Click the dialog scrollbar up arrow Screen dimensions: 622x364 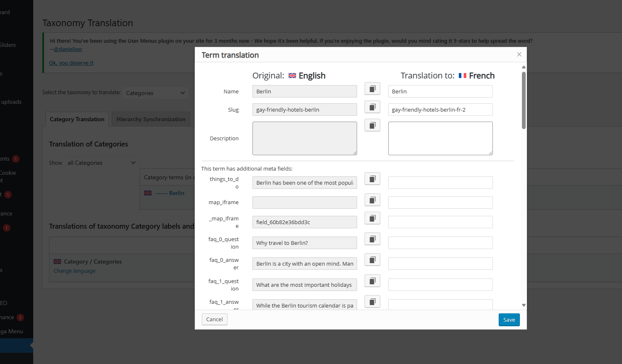(x=524, y=67)
